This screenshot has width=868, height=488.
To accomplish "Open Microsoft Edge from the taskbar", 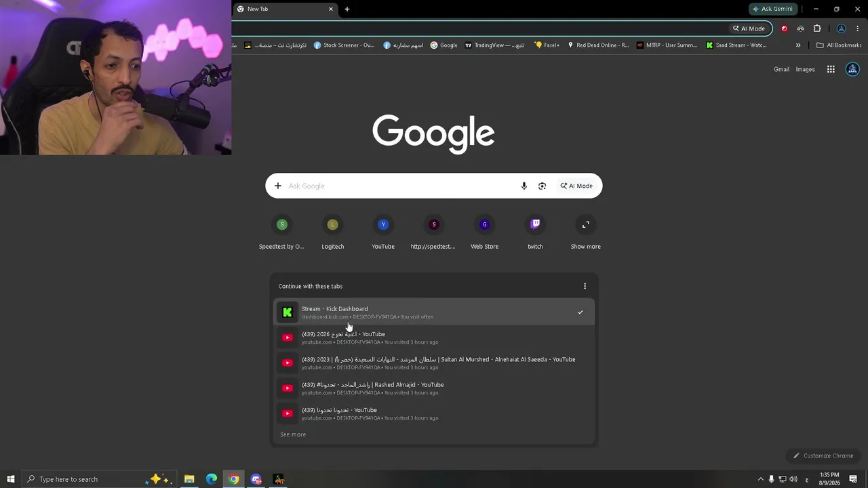I will [212, 479].
